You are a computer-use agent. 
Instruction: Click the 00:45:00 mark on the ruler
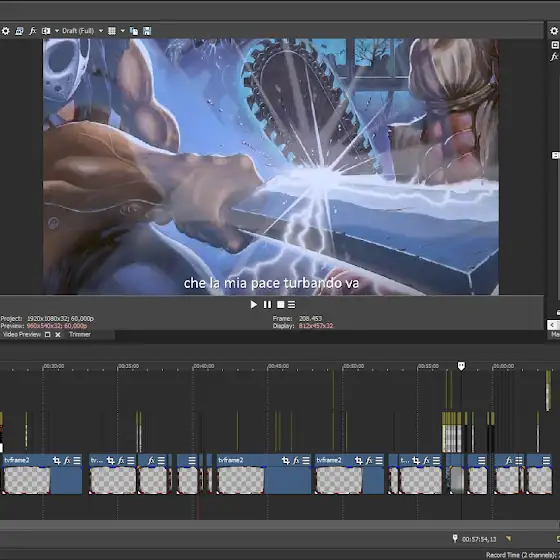278,366
